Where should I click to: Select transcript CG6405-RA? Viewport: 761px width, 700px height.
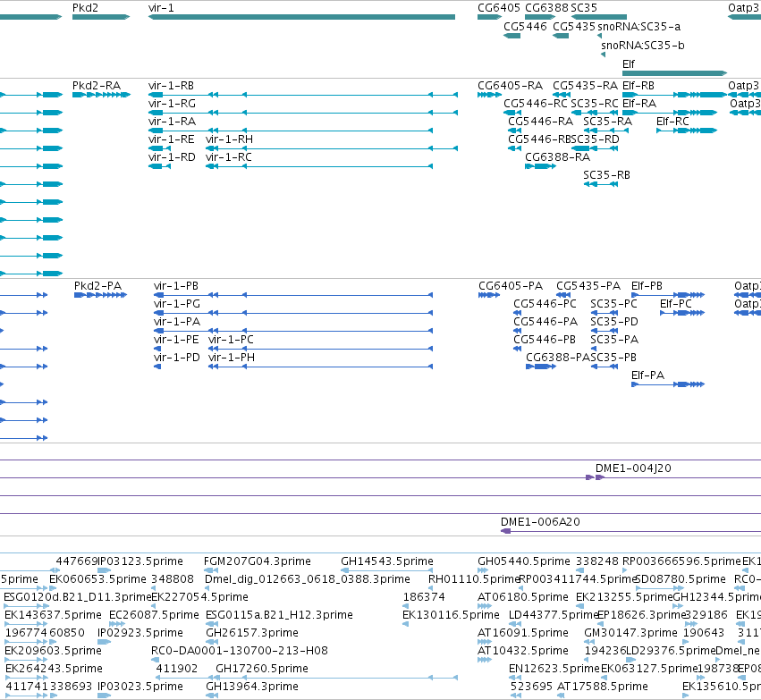pyautogui.click(x=510, y=86)
